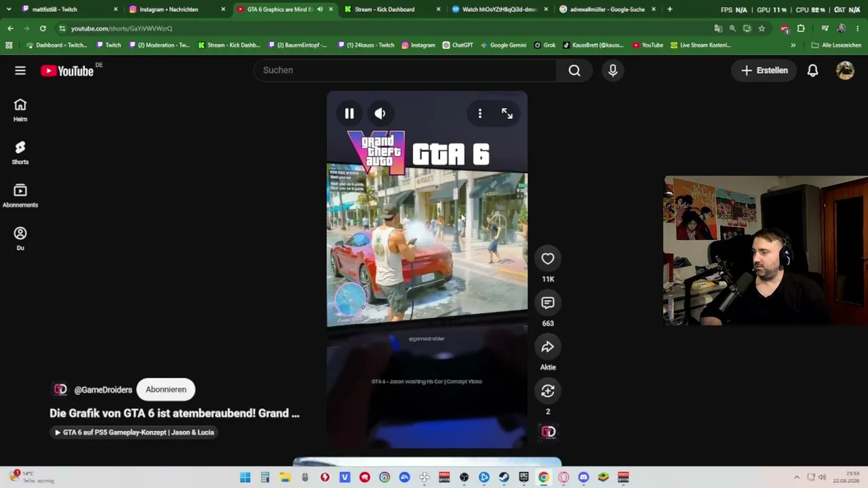
Task: Open the YouTube hamburger guide menu
Action: pos(20,70)
